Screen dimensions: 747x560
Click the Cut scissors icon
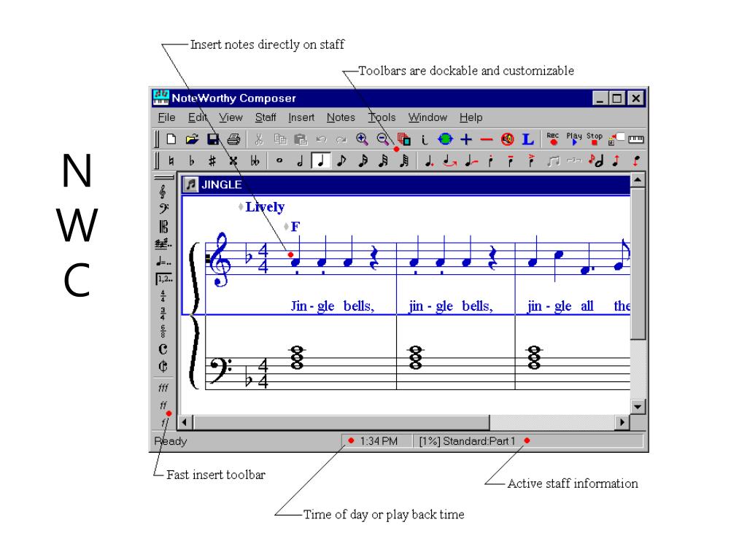point(259,139)
